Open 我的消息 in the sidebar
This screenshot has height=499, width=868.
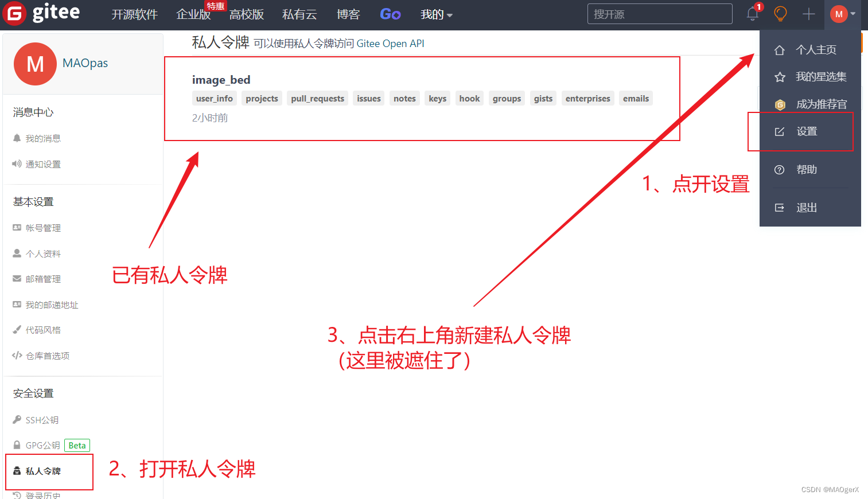[43, 138]
